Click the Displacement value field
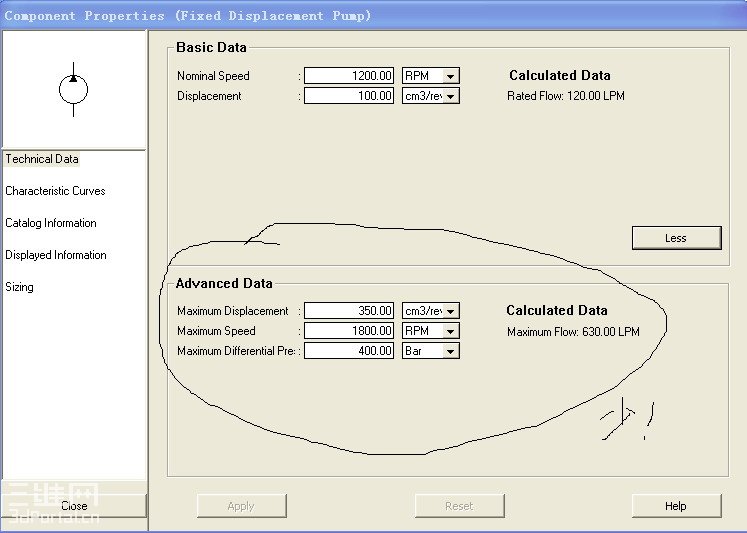 point(349,96)
